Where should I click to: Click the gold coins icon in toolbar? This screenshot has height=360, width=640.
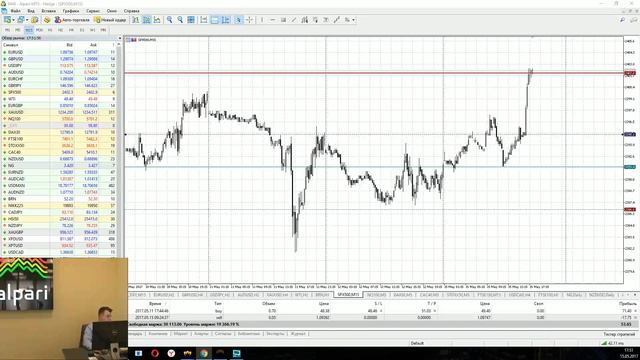[x=47, y=20]
